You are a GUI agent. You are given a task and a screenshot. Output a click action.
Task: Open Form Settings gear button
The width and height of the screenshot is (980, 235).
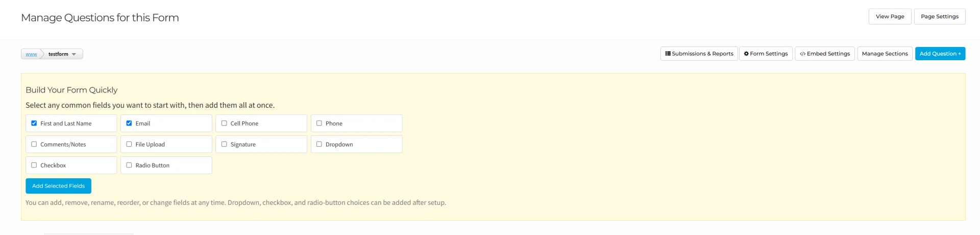[766, 54]
